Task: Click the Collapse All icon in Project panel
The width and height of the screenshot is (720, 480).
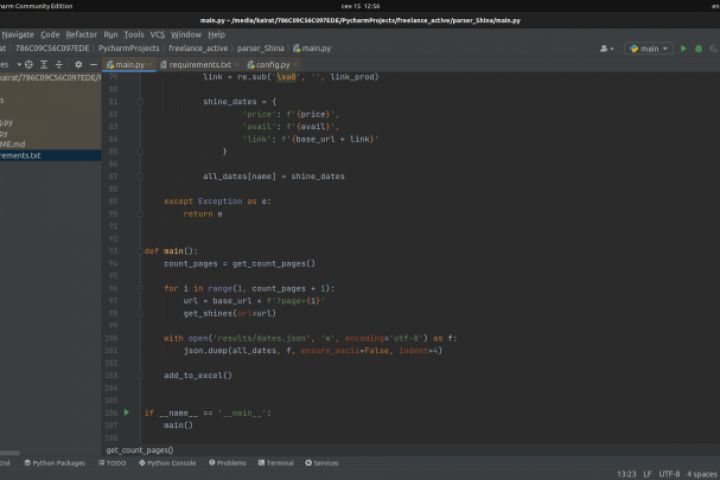Action: pos(59,65)
